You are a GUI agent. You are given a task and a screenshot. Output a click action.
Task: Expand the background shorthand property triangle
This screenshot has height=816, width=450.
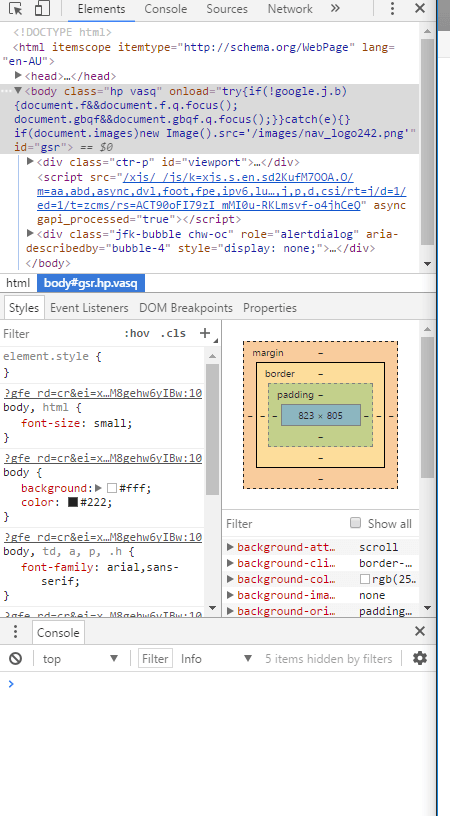tap(98, 488)
